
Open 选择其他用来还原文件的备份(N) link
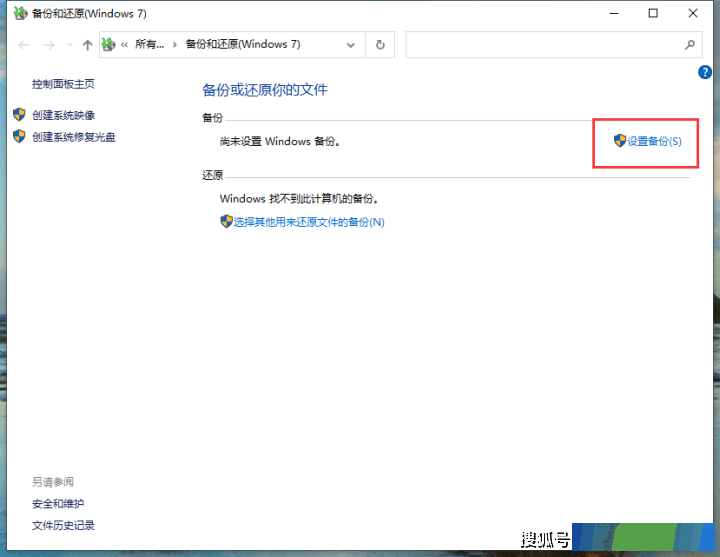[x=309, y=222]
